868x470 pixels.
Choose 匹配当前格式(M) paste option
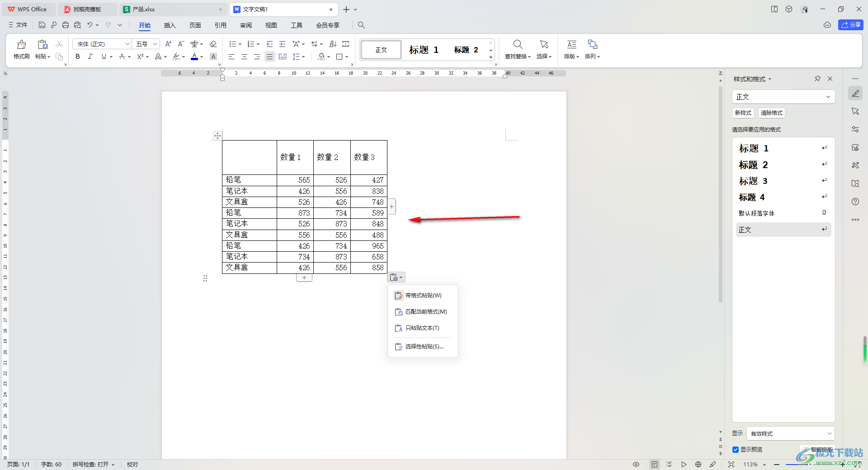click(x=423, y=312)
